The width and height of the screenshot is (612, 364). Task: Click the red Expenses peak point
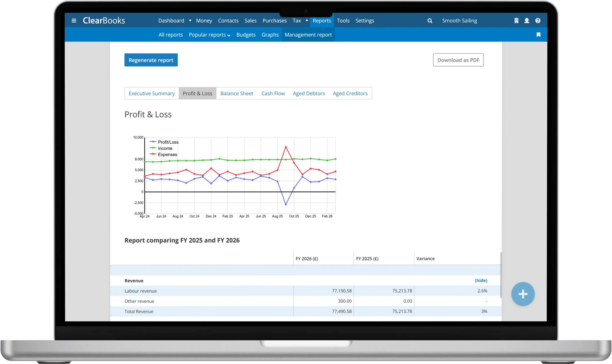(x=286, y=147)
